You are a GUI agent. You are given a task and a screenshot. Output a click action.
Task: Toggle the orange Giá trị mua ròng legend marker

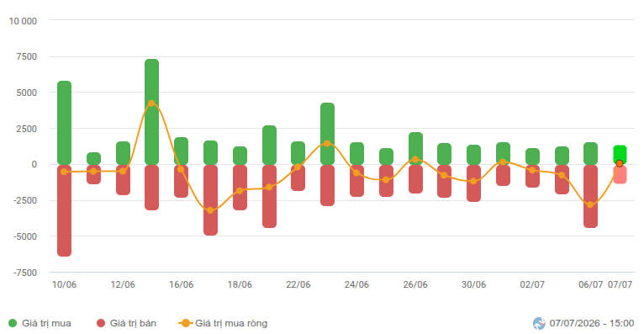point(186,323)
